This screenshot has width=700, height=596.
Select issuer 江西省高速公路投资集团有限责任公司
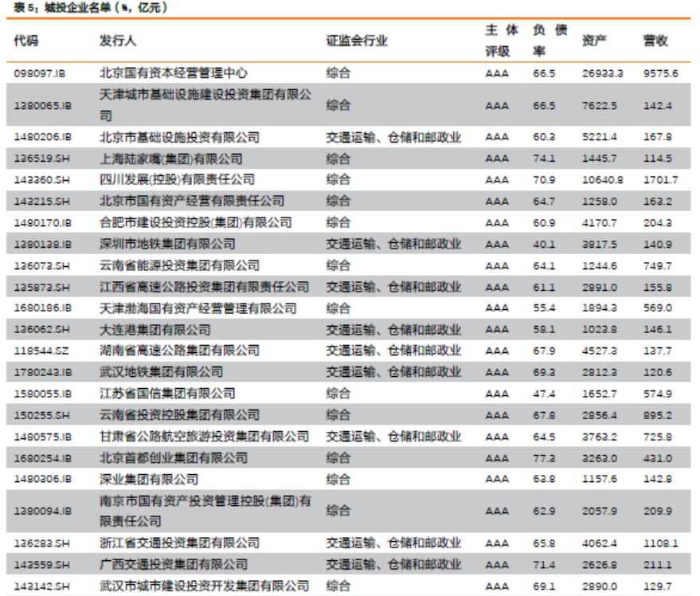pyautogui.click(x=204, y=287)
